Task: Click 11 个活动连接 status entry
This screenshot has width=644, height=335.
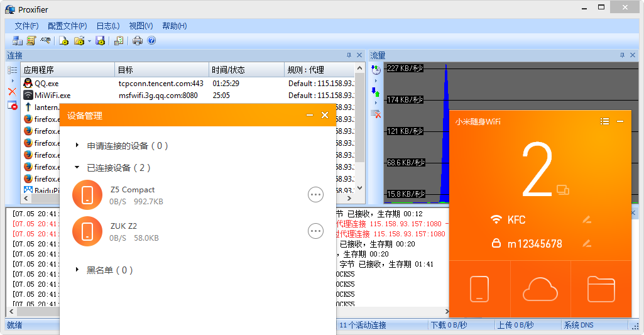Action: pos(363,325)
